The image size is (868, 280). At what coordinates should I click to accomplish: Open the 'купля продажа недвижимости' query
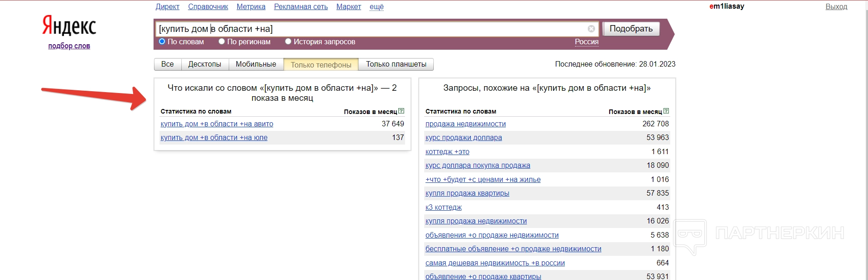476,221
